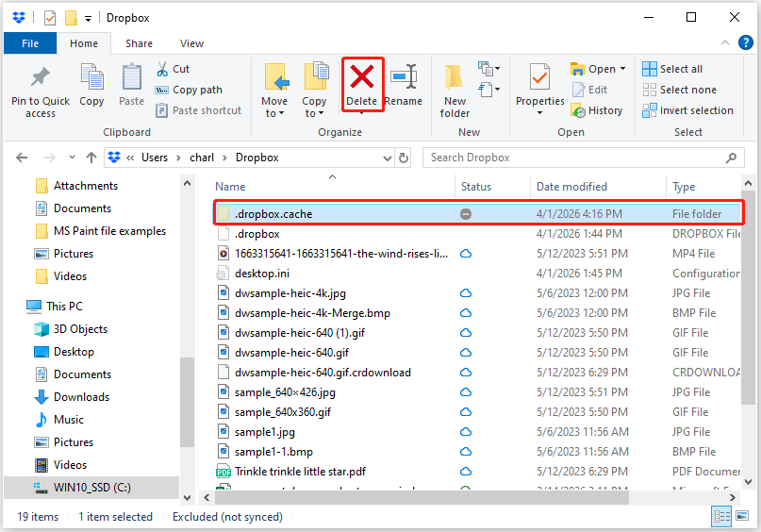Select sample_640x360.gif file

[x=283, y=412]
